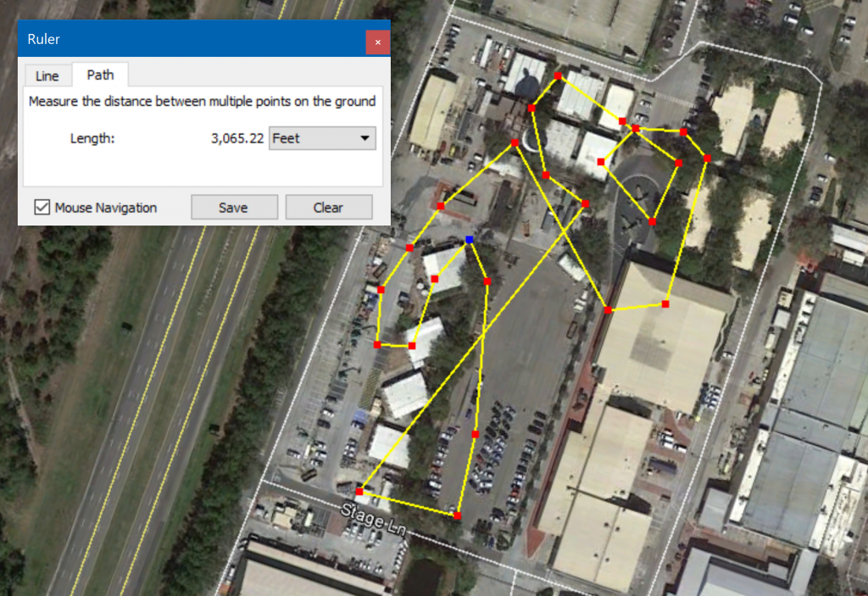Click the lowest red path point
Screen dimensions: 868x596
[457, 515]
